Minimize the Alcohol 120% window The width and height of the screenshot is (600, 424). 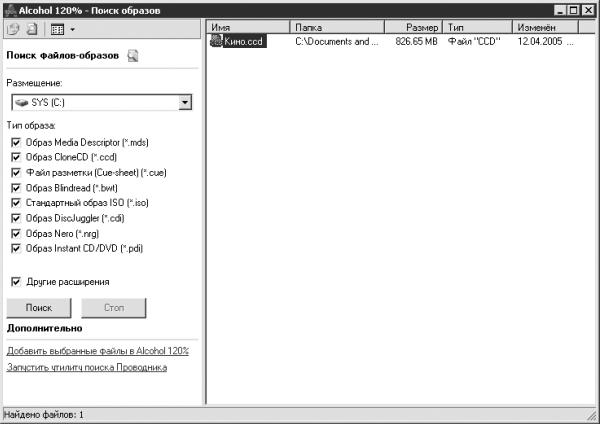(x=560, y=10)
